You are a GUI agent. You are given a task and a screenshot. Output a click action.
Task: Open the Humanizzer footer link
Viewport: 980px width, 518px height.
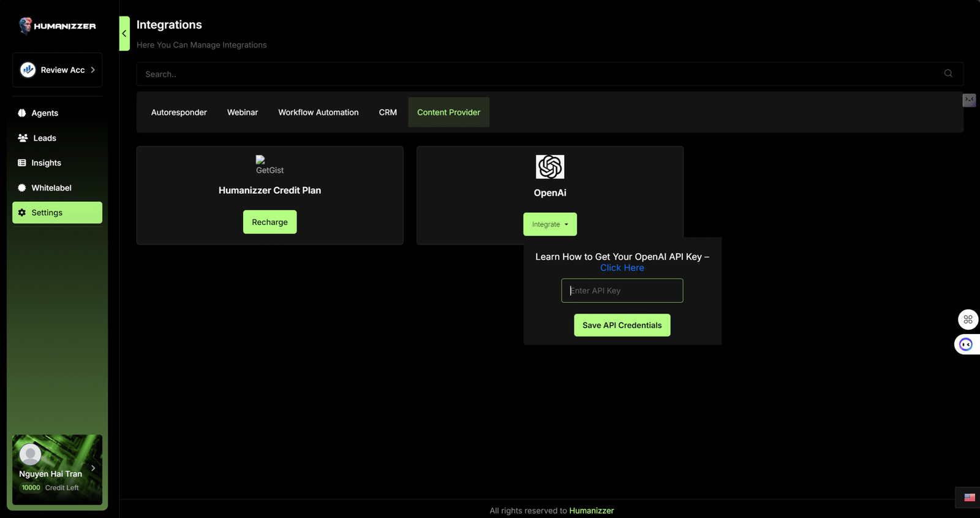click(591, 511)
